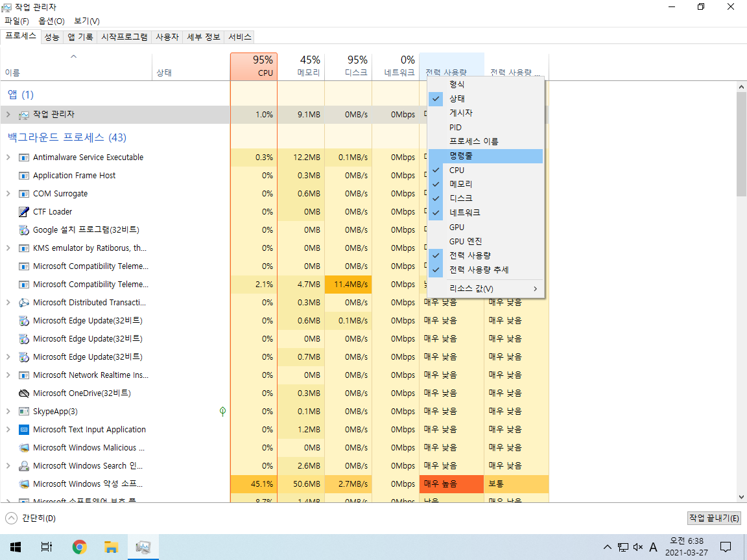The image size is (747, 560).
Task: Uncheck the 전력 사용량 column option
Action: [486, 256]
